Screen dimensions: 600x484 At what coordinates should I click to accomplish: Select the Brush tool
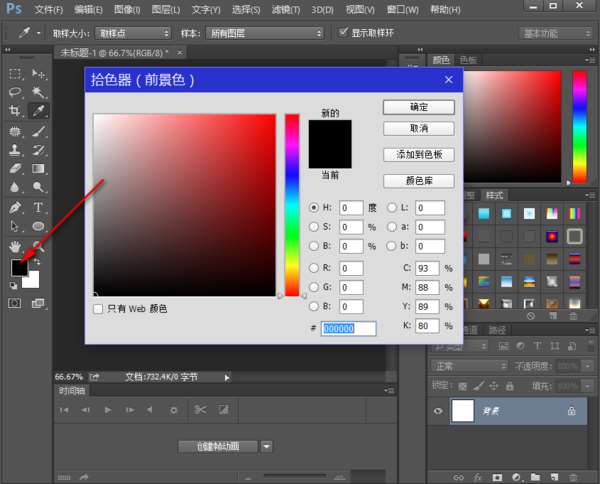[x=39, y=131]
